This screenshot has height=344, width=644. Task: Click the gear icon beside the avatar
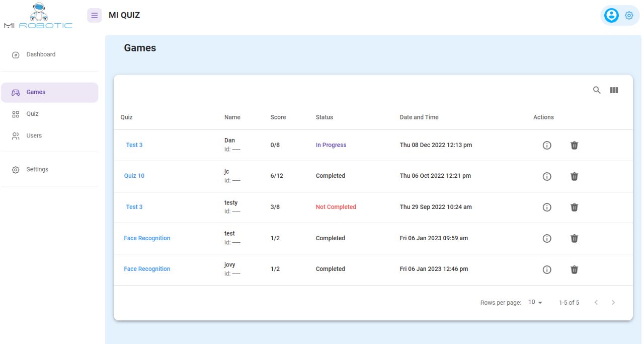pyautogui.click(x=629, y=16)
